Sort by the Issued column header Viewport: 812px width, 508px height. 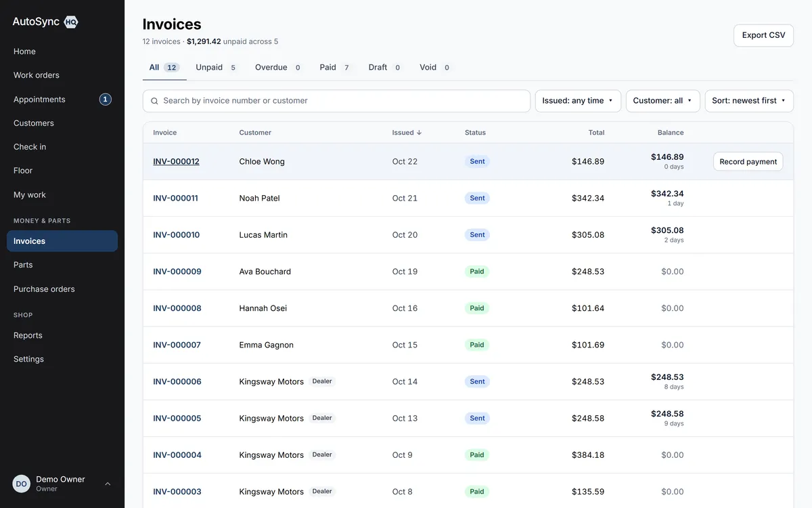click(x=407, y=133)
